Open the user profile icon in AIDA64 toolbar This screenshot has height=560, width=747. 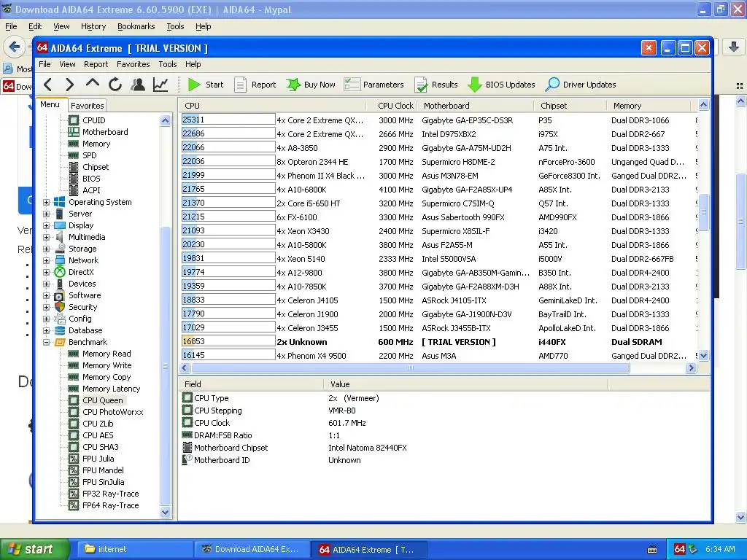point(138,85)
